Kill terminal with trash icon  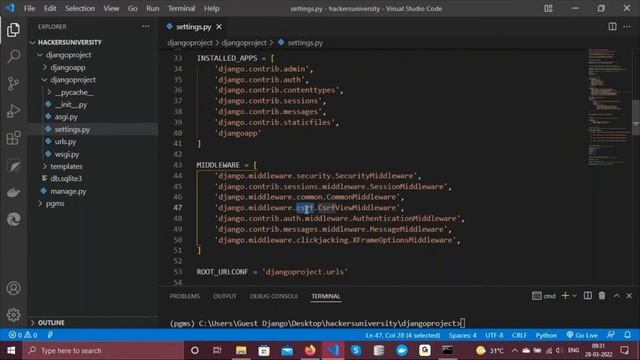[602, 296]
